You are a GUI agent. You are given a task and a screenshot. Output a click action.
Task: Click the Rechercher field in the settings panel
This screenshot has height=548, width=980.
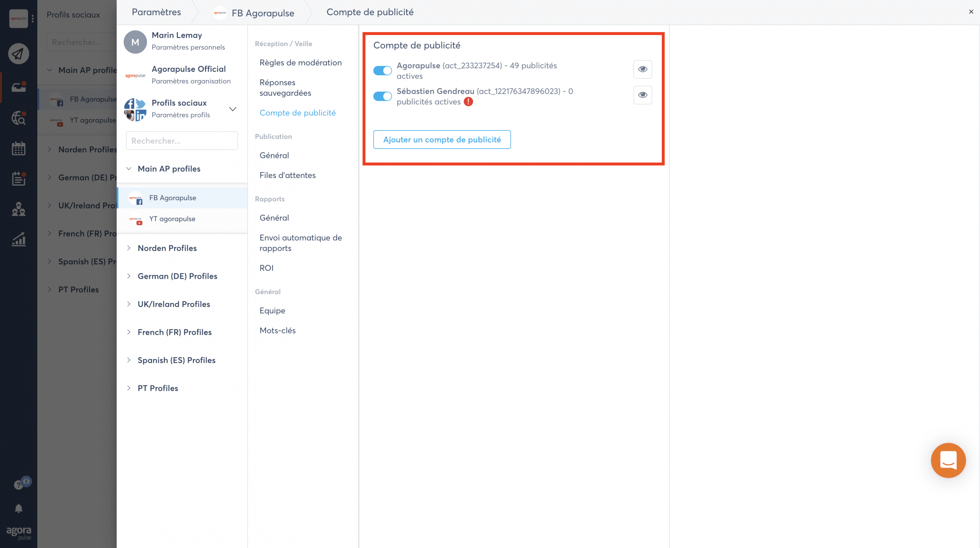click(182, 141)
